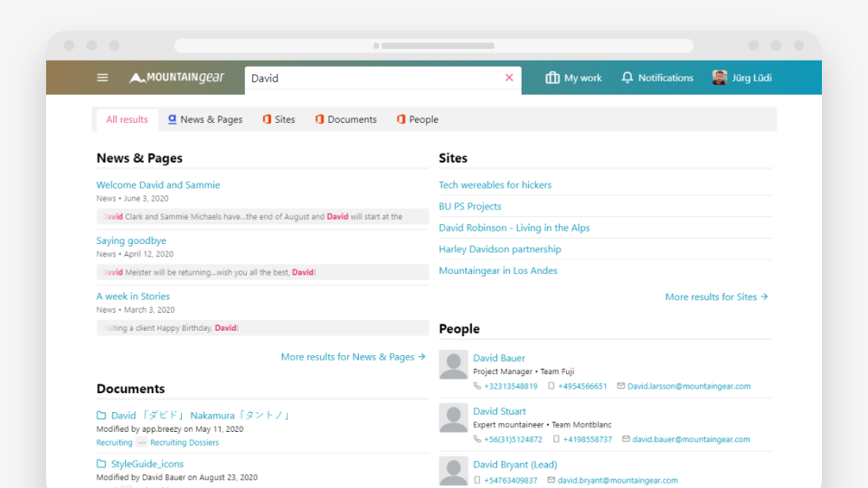Click David Bryant's avatar picture
Image resolution: width=868 pixels, height=488 pixels.
(453, 471)
